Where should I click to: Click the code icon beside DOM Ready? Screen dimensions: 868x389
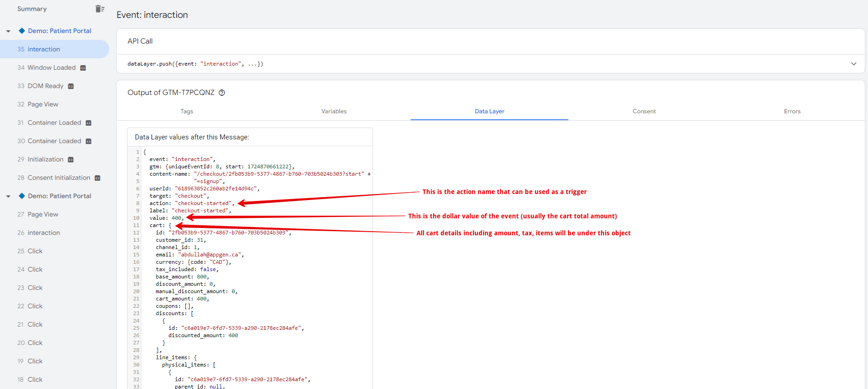click(x=71, y=86)
